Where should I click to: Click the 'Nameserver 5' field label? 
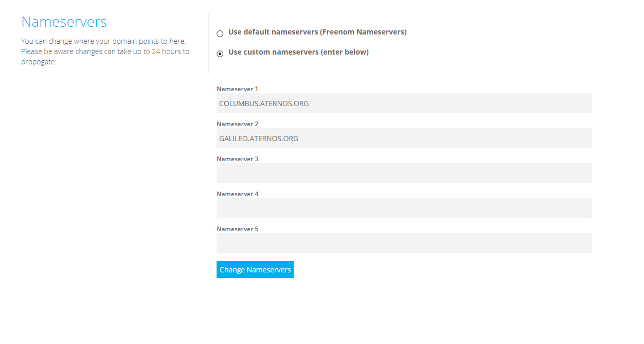(x=237, y=229)
